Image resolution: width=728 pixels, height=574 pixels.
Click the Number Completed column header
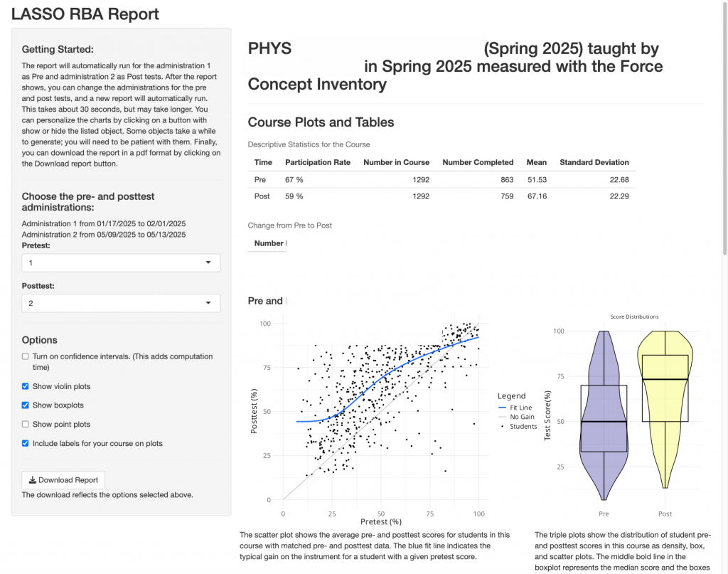pyautogui.click(x=478, y=162)
